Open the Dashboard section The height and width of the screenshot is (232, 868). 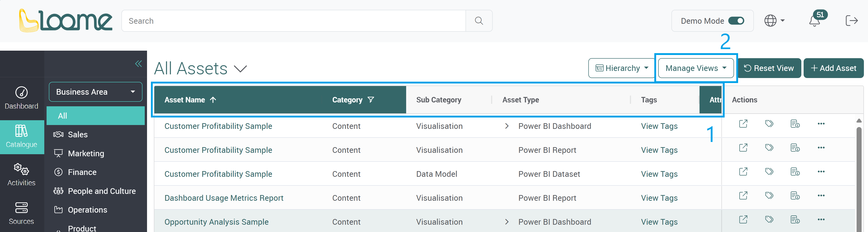tap(21, 98)
